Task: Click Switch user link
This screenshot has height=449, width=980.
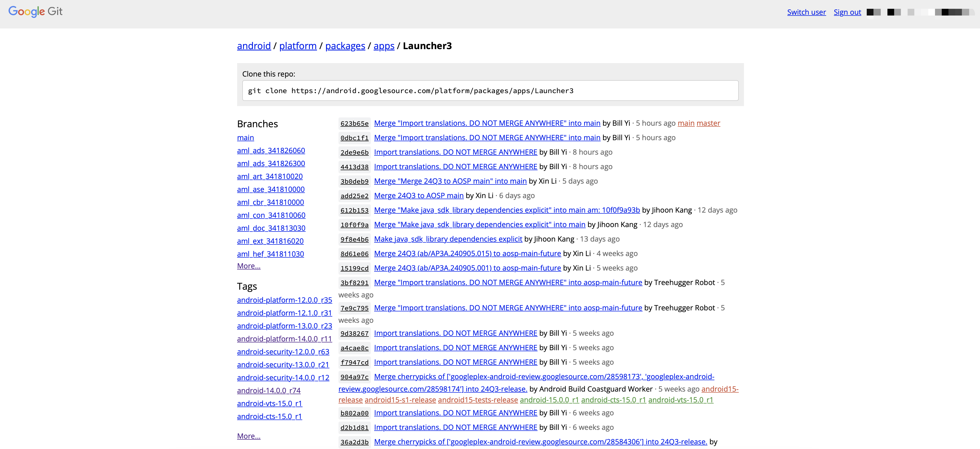Action: tap(806, 12)
